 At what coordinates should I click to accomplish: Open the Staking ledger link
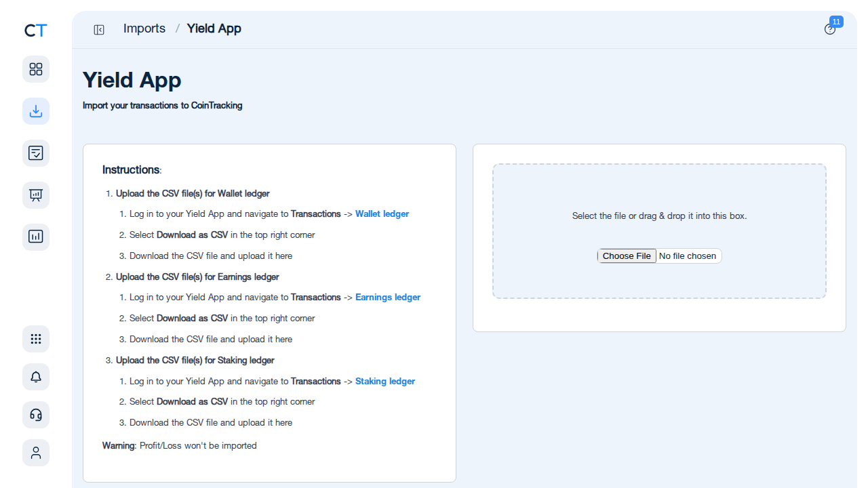[x=385, y=381]
